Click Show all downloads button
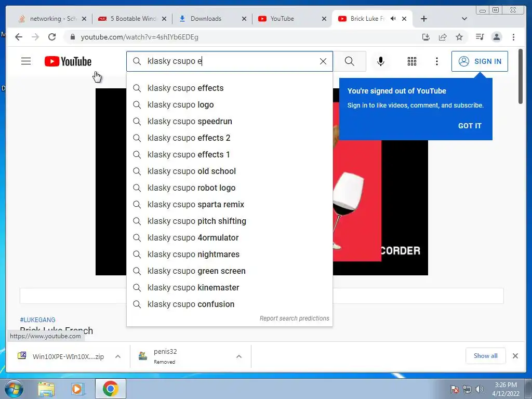The image size is (532, 399). [486, 355]
